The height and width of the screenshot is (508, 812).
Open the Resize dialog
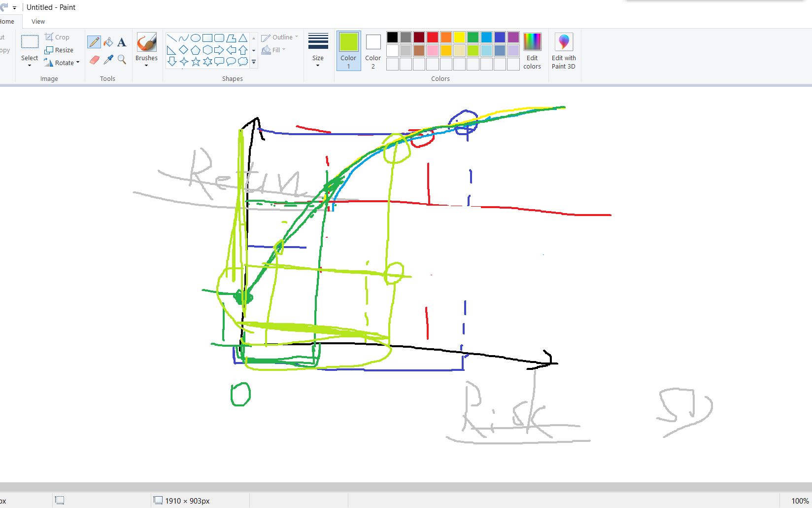(59, 50)
